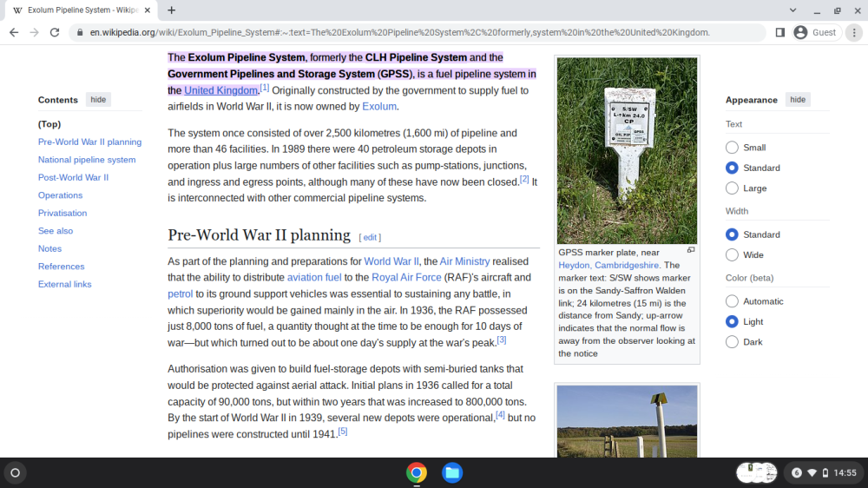The height and width of the screenshot is (488, 868).
Task: Open the Royal Air Force link
Action: (406, 278)
